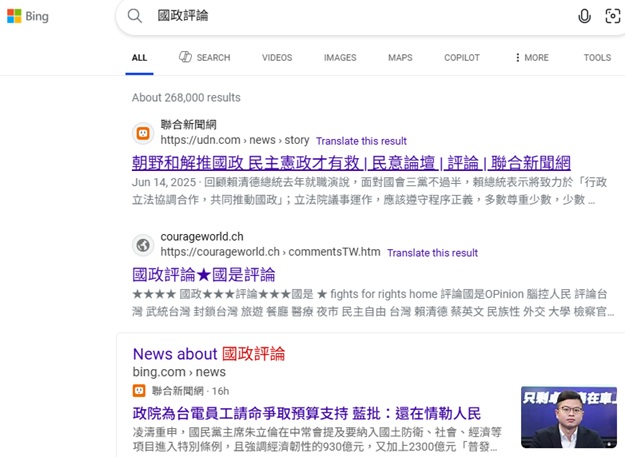The width and height of the screenshot is (625, 457).
Task: Translate the courageworld.ch result
Action: (x=432, y=253)
